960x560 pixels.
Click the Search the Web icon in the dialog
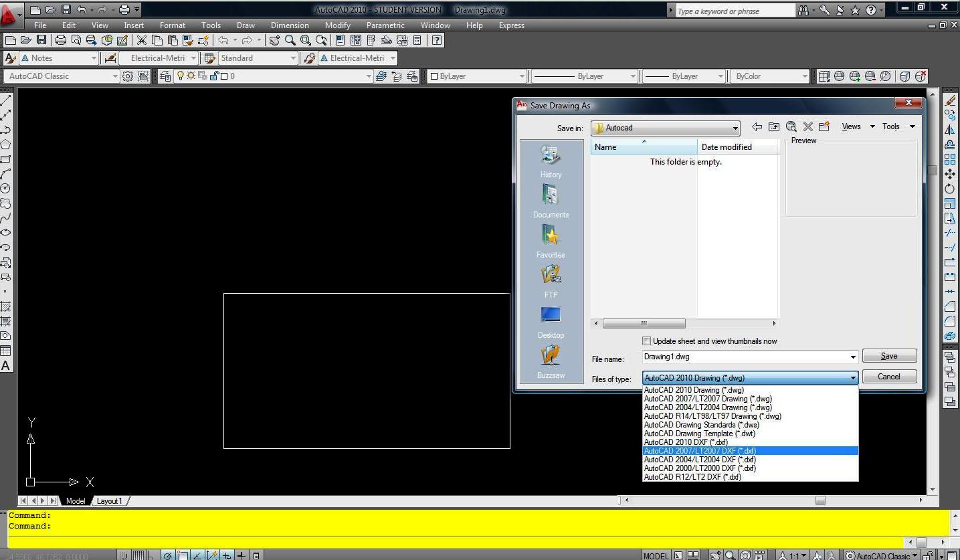[x=791, y=126]
